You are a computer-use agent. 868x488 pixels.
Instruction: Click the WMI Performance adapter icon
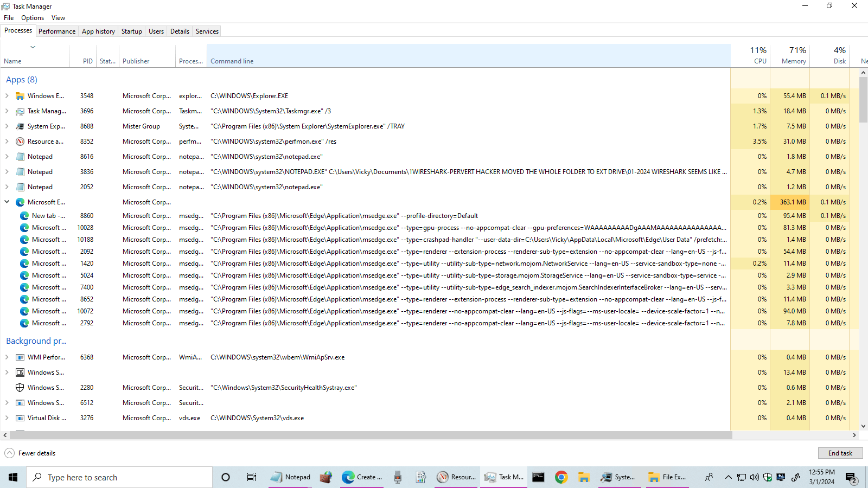click(20, 357)
